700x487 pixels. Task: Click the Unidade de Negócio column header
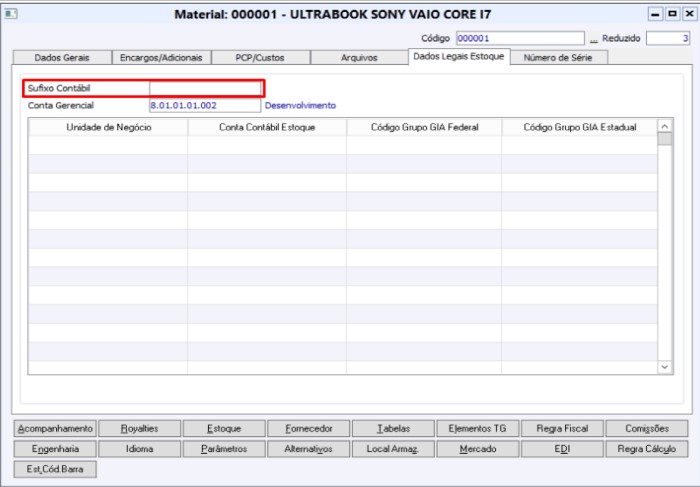coord(108,127)
